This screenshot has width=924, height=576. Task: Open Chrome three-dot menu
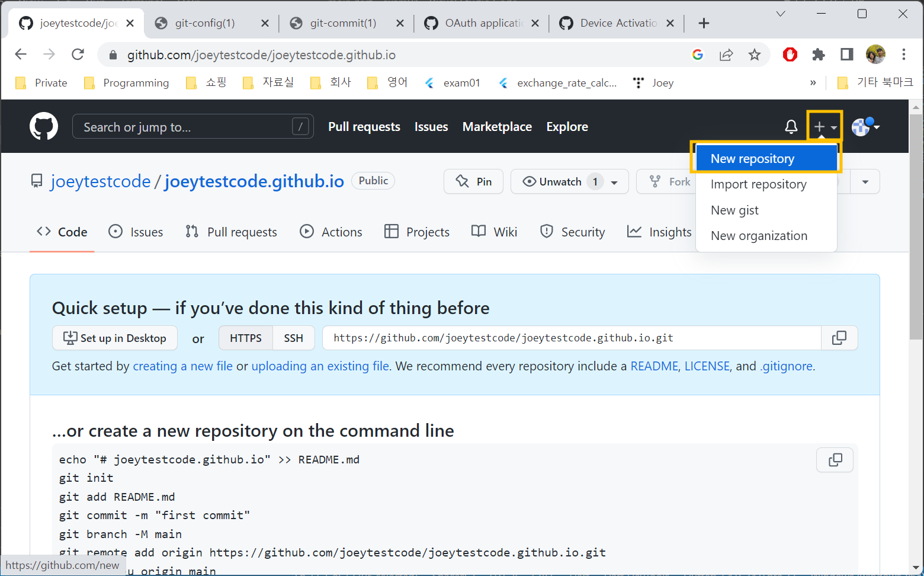904,55
